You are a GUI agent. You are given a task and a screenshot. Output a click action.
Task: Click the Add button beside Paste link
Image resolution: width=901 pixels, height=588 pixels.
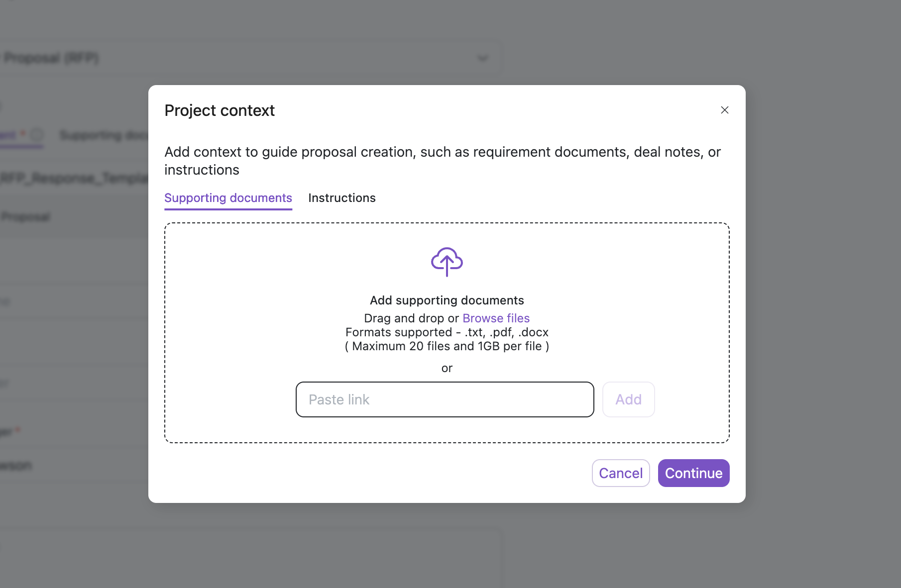tap(628, 399)
